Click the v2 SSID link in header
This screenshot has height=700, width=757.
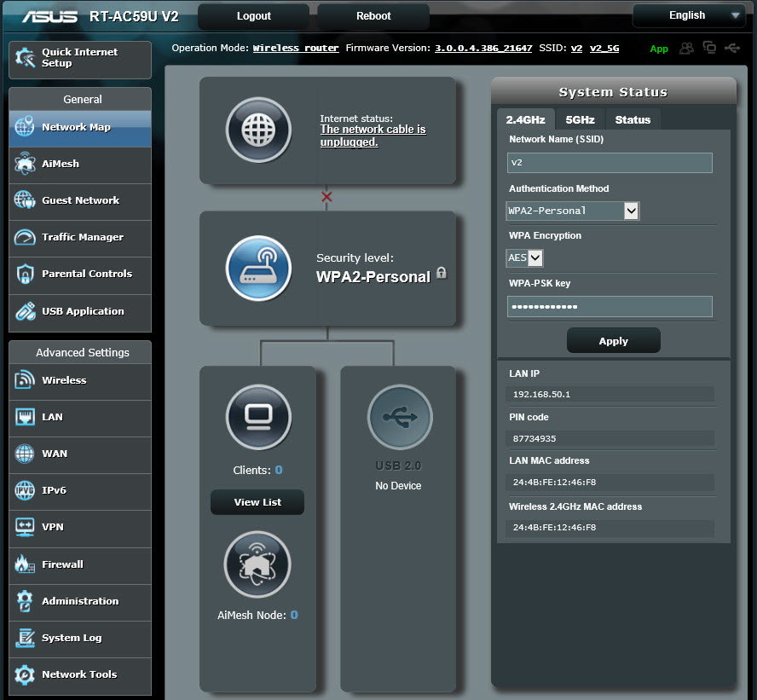[x=576, y=48]
